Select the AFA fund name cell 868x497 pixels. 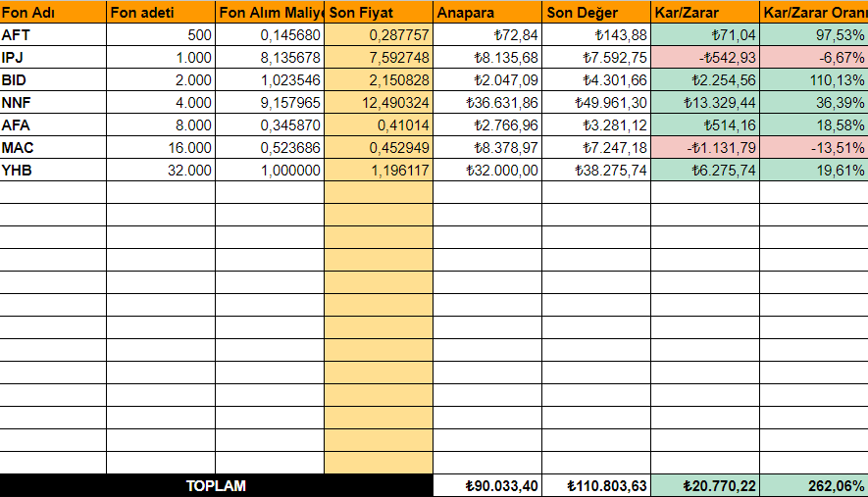pyautogui.click(x=53, y=125)
